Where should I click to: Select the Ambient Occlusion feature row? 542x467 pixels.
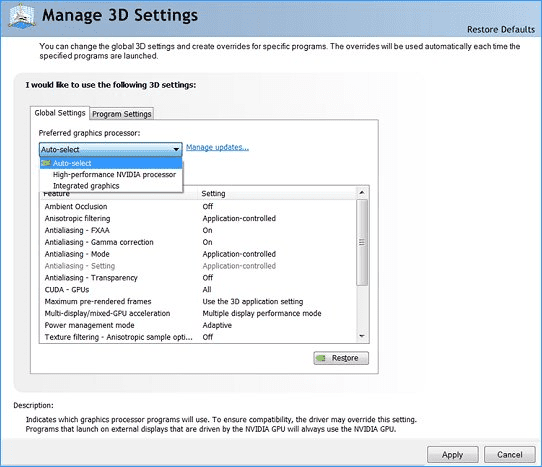tap(198, 206)
